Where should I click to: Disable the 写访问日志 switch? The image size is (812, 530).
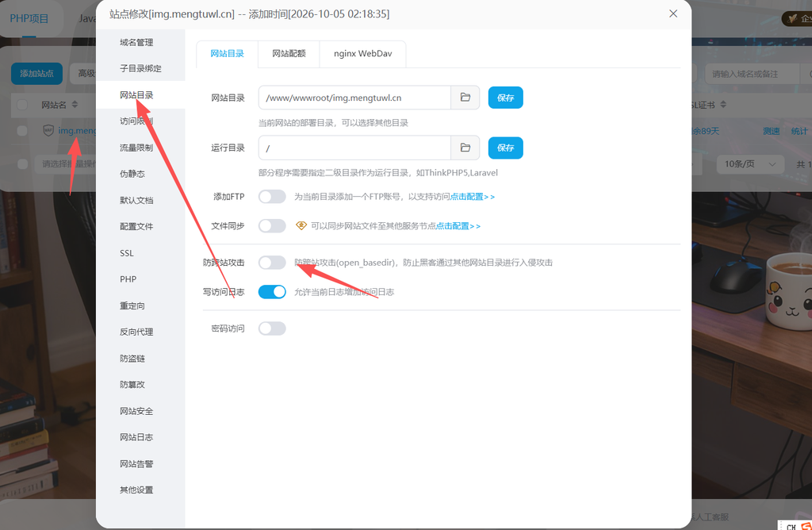pyautogui.click(x=272, y=292)
